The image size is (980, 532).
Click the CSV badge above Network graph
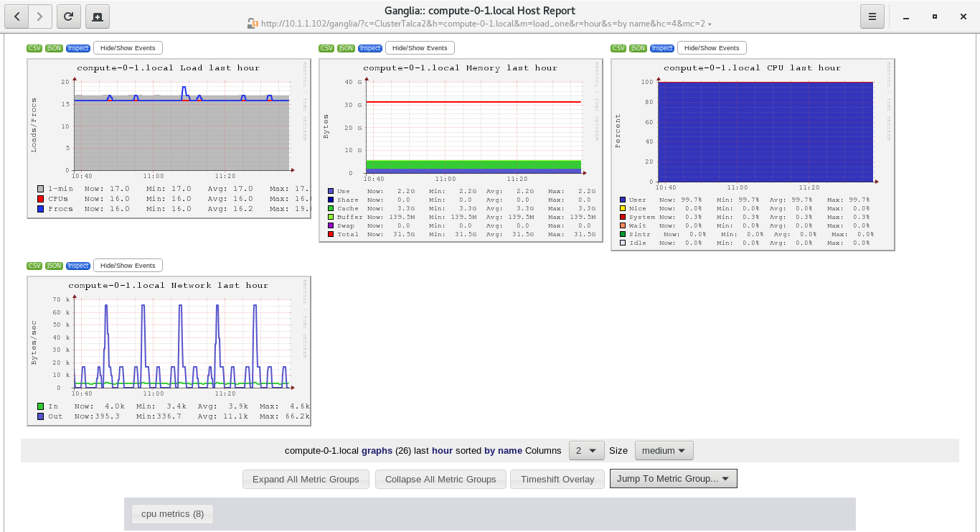pos(34,266)
